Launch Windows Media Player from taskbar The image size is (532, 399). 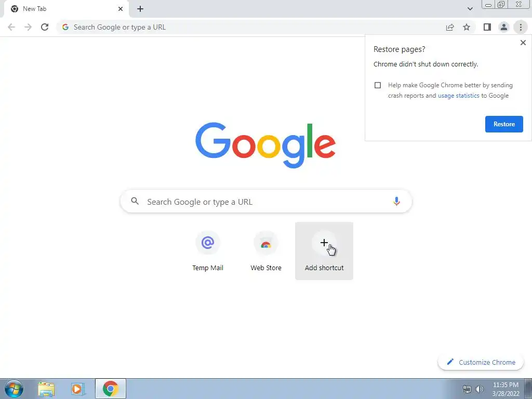[x=77, y=389]
